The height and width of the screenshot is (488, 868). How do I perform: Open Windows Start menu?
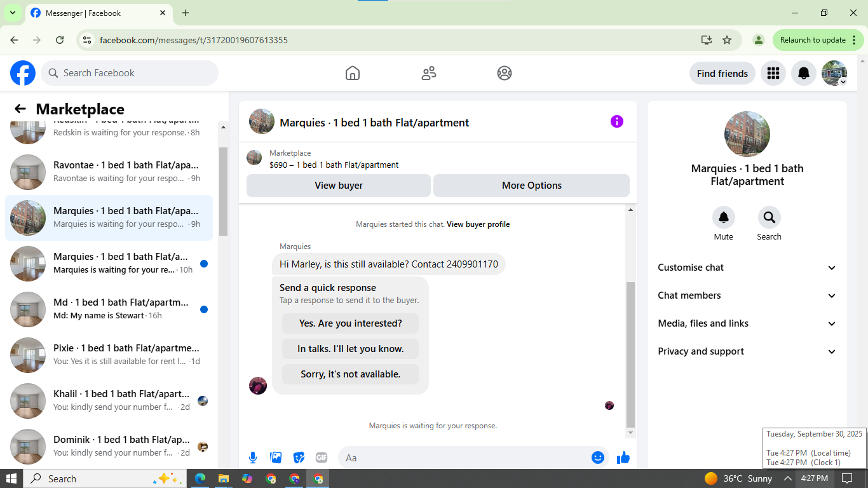[11, 478]
